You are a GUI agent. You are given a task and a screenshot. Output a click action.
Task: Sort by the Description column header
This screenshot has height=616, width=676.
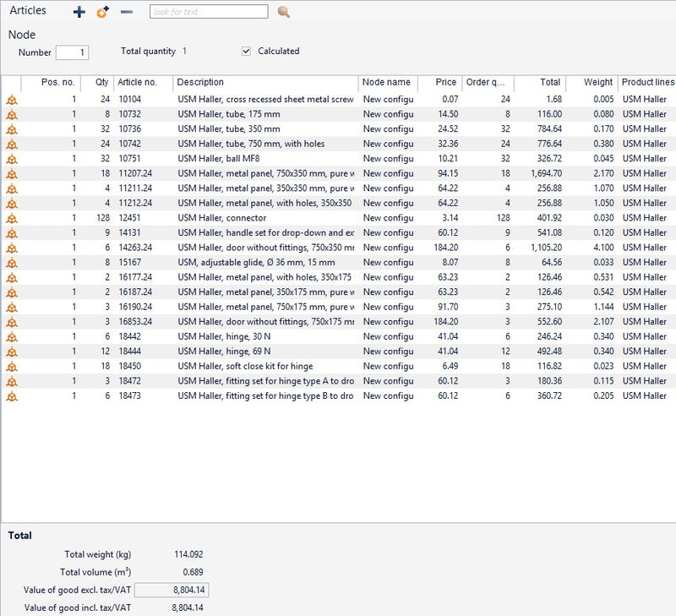[x=265, y=82]
